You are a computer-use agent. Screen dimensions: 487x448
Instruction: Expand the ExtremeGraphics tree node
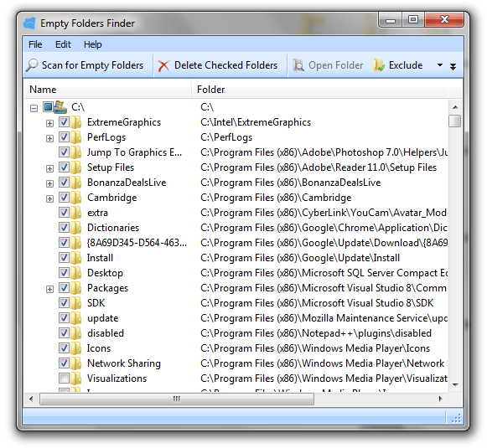[x=49, y=123]
